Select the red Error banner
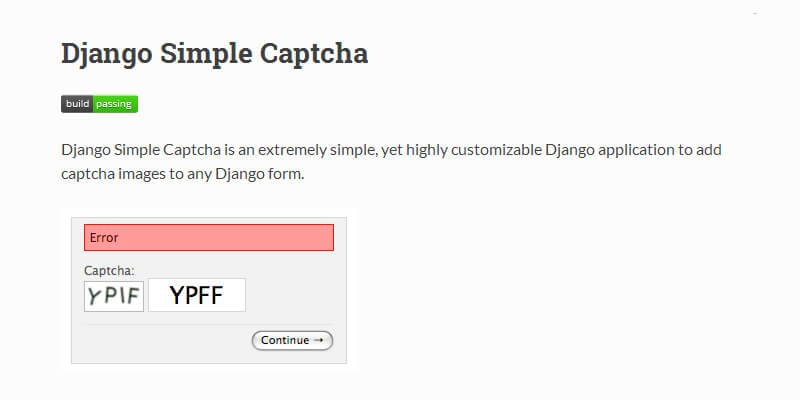This screenshot has height=400, width=800. 208,238
